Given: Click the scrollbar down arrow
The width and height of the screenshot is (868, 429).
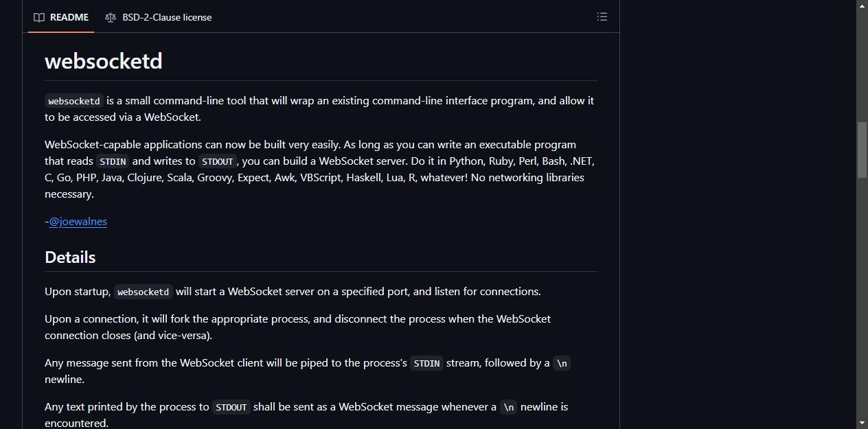Looking at the screenshot, I should pyautogui.click(x=862, y=423).
